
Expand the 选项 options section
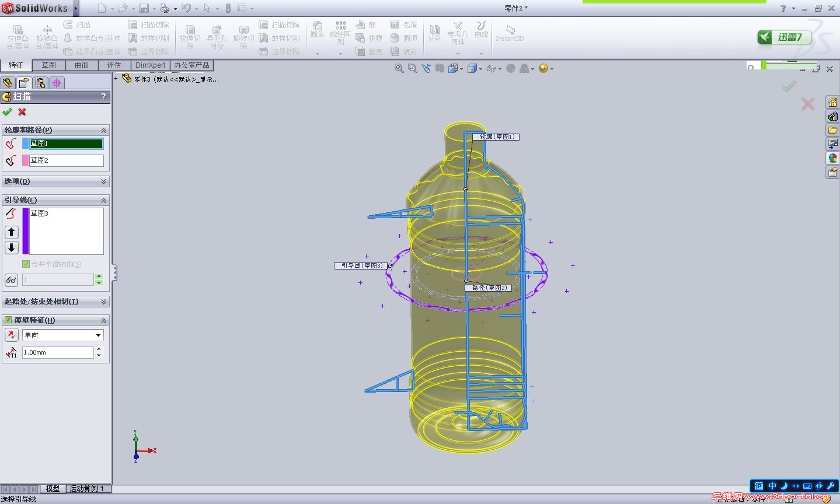(104, 181)
